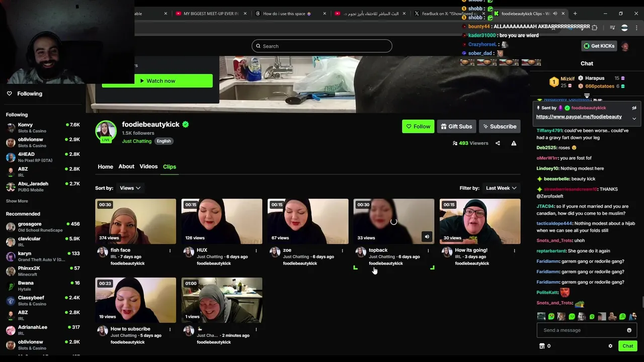Open options menu for zoe clip

342,250
